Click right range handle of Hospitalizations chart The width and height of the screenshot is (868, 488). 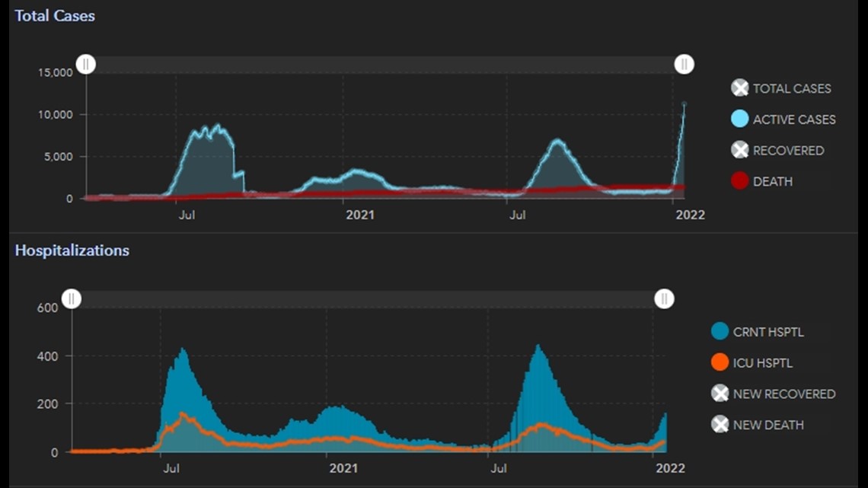coord(664,298)
